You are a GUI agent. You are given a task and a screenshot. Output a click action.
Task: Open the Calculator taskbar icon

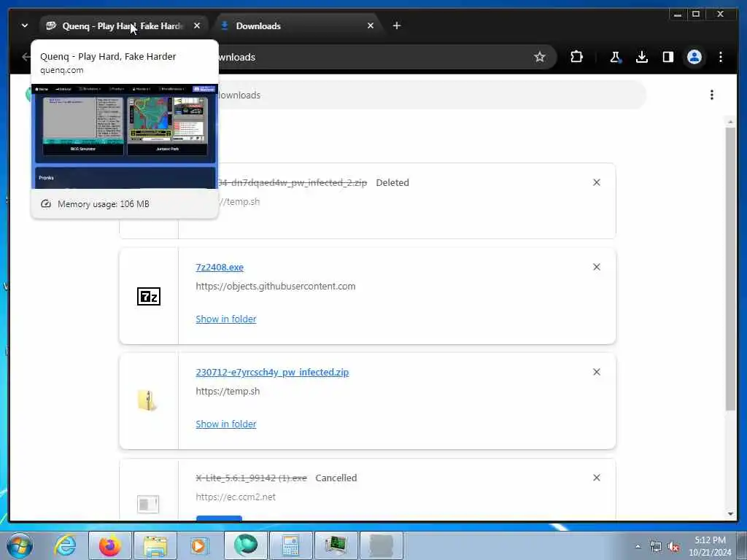click(x=290, y=545)
